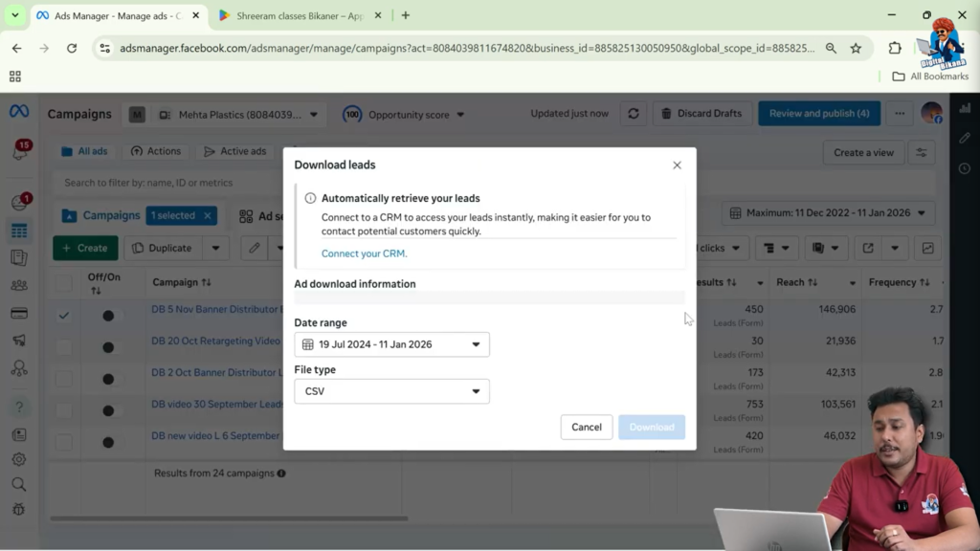The image size is (980, 551).
Task: Open the Date range dropdown in dialog
Action: click(x=391, y=343)
